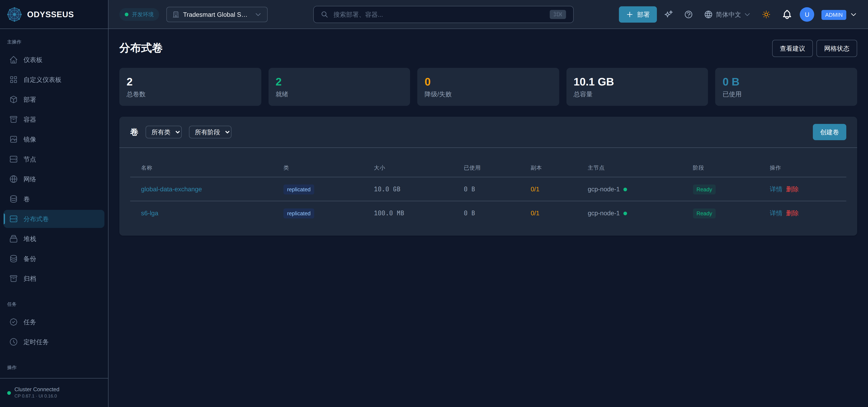
Task: Open the 仪表板 dashboard sidebar item
Action: pos(54,60)
